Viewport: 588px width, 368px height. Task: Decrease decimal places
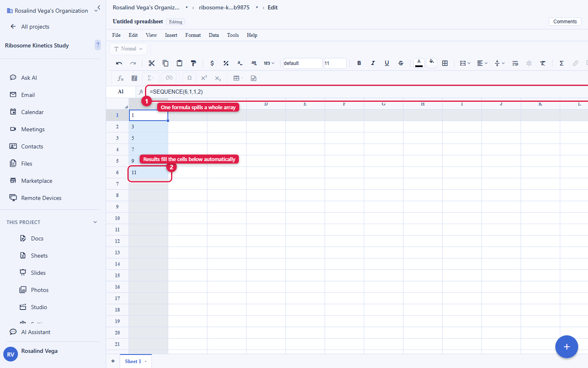click(240, 63)
